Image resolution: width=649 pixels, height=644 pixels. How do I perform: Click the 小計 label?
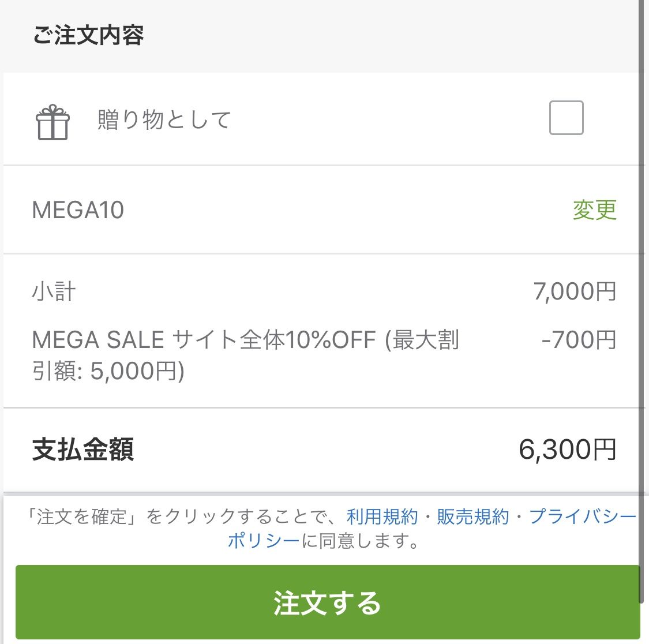coord(54,291)
